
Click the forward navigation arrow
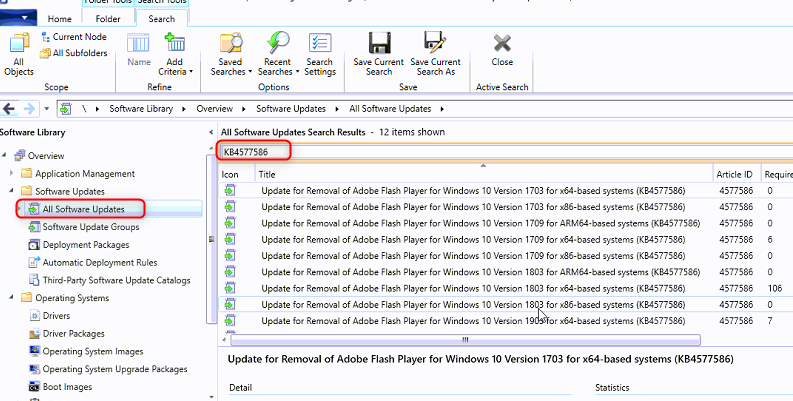point(29,109)
